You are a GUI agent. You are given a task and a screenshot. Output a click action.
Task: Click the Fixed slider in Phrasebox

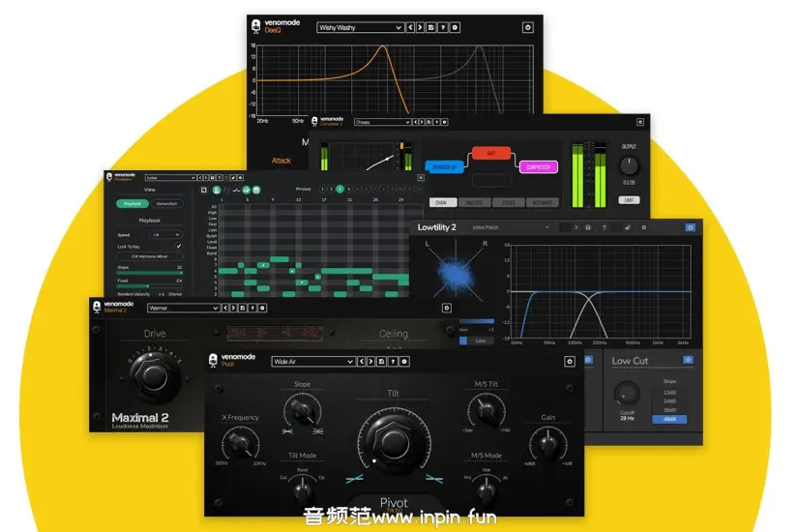[150, 286]
